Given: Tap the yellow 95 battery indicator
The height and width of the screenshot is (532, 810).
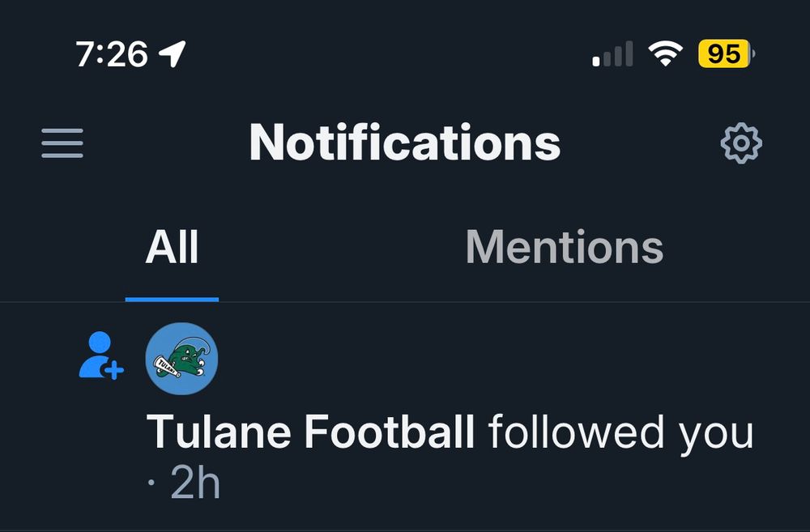Looking at the screenshot, I should tap(727, 53).
